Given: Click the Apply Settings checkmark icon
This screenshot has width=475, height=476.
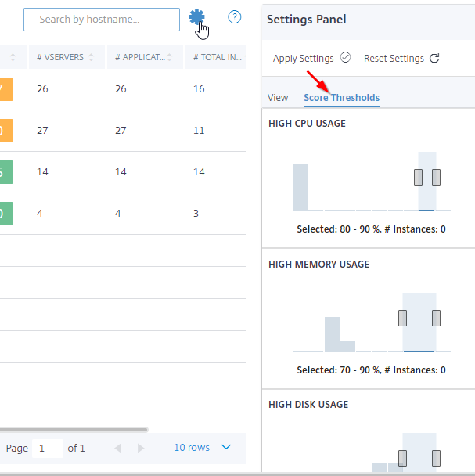Looking at the screenshot, I should tap(345, 57).
